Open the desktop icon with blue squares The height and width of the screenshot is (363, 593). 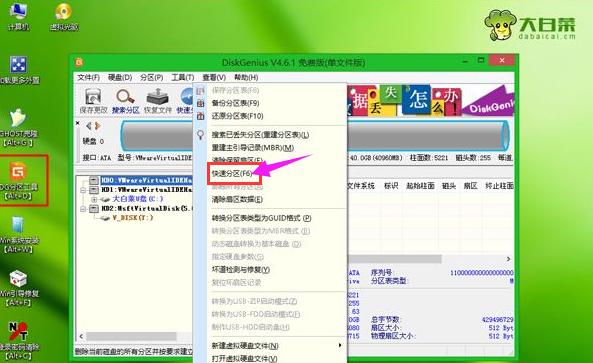[18, 70]
